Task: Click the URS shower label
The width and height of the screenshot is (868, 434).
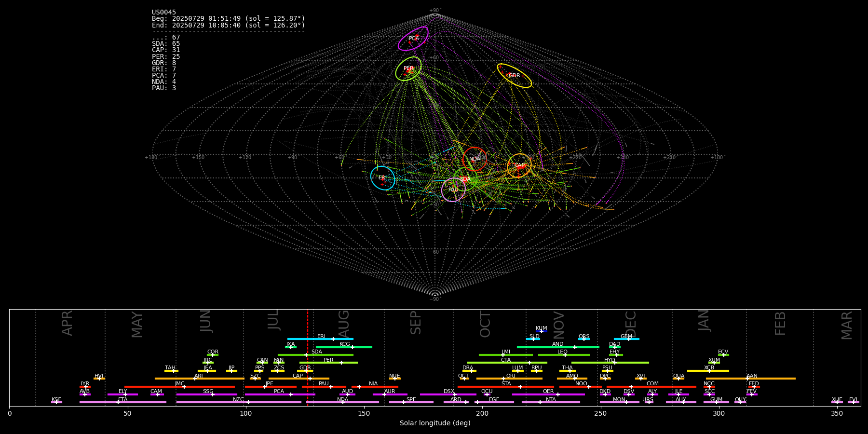Action: [648, 400]
